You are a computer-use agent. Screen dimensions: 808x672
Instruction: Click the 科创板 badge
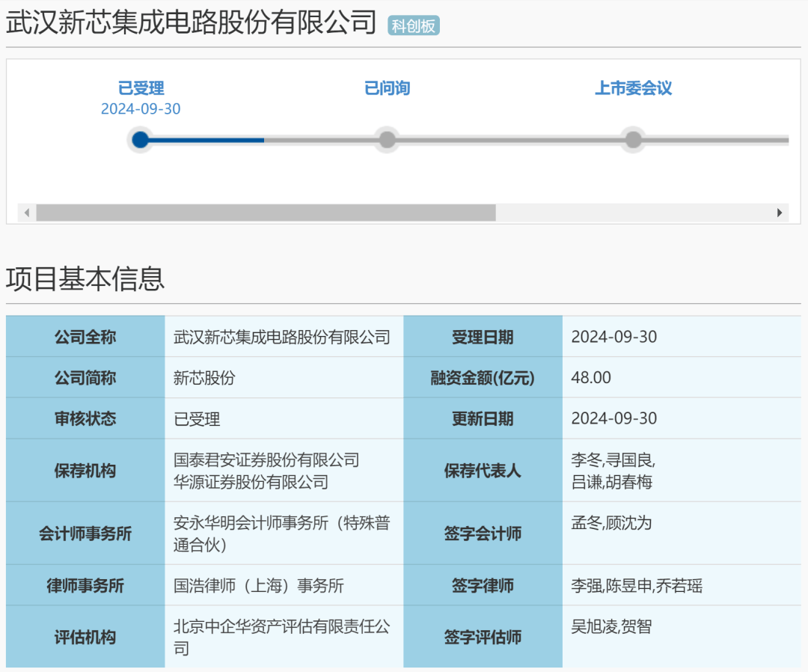coord(413,25)
